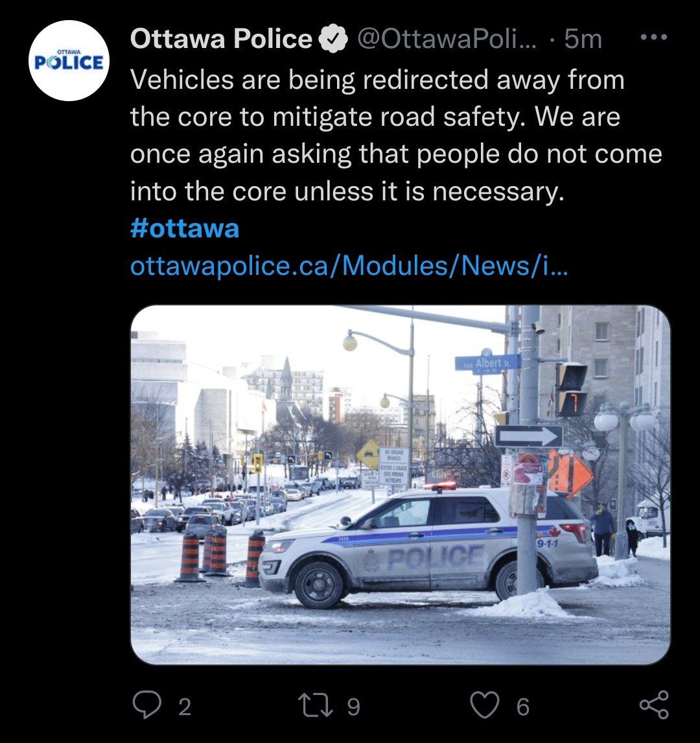Open the share icon for this tweet
This screenshot has height=743, width=700.
point(654,705)
